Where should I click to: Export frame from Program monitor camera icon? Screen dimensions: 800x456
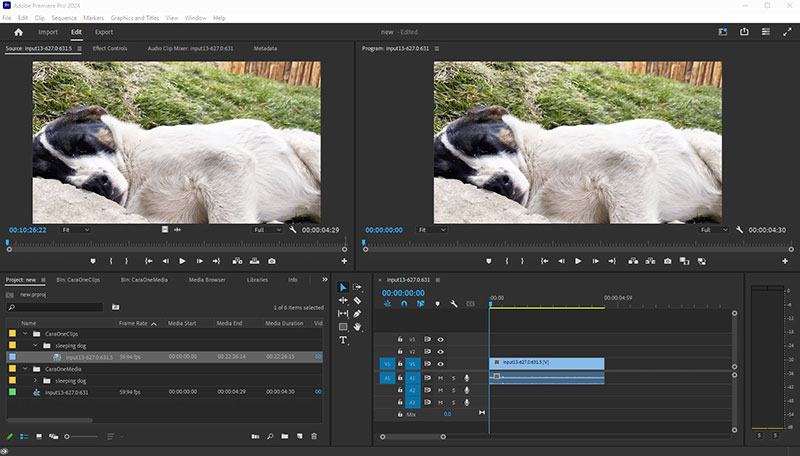pos(667,261)
